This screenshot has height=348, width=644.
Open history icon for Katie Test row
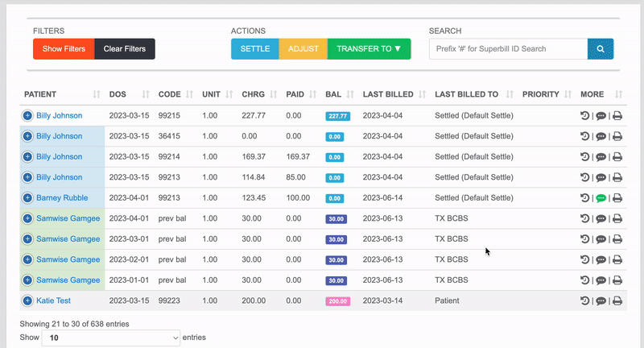click(585, 300)
